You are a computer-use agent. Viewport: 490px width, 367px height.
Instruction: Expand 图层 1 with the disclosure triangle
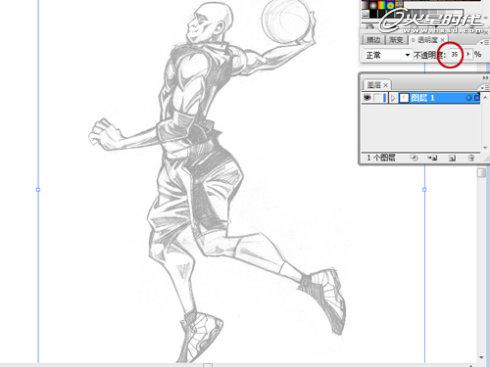393,98
